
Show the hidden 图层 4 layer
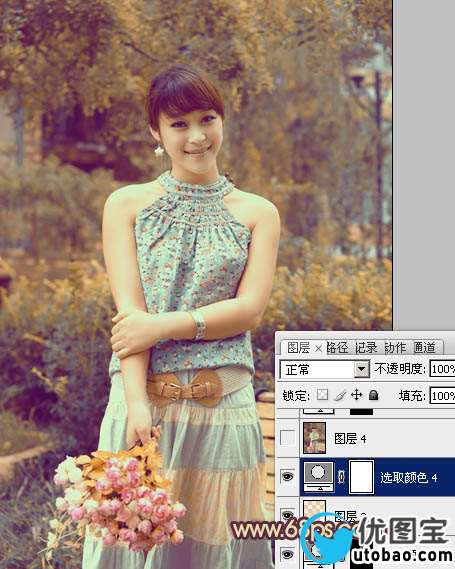287,438
